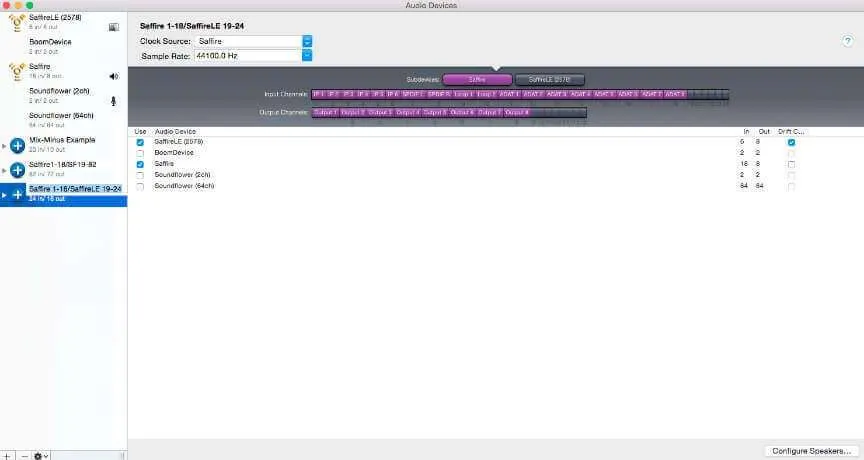864x460 pixels.
Task: Select the SaffireLE 2578 subdevice button
Action: tap(549, 79)
